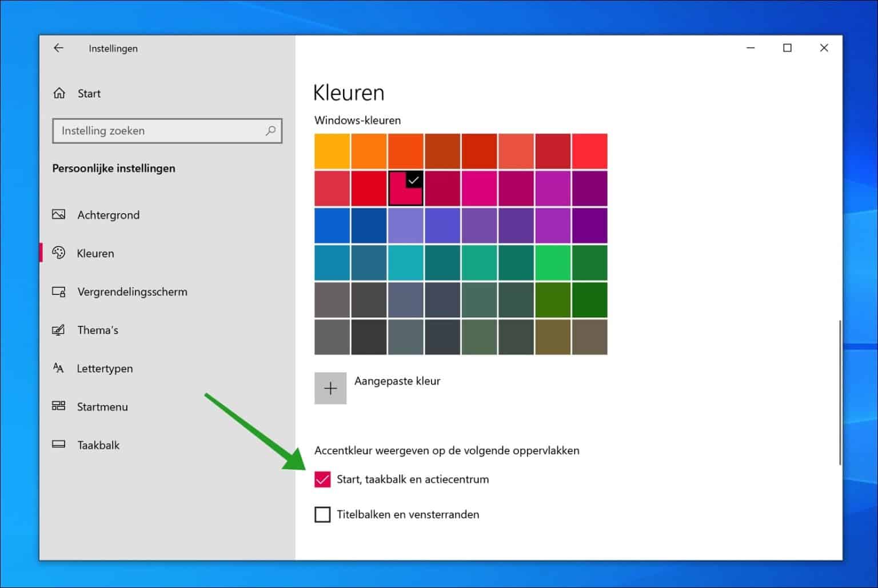Pick the magenta pink swatch in second row
Screen dimensions: 878x588
coord(479,188)
